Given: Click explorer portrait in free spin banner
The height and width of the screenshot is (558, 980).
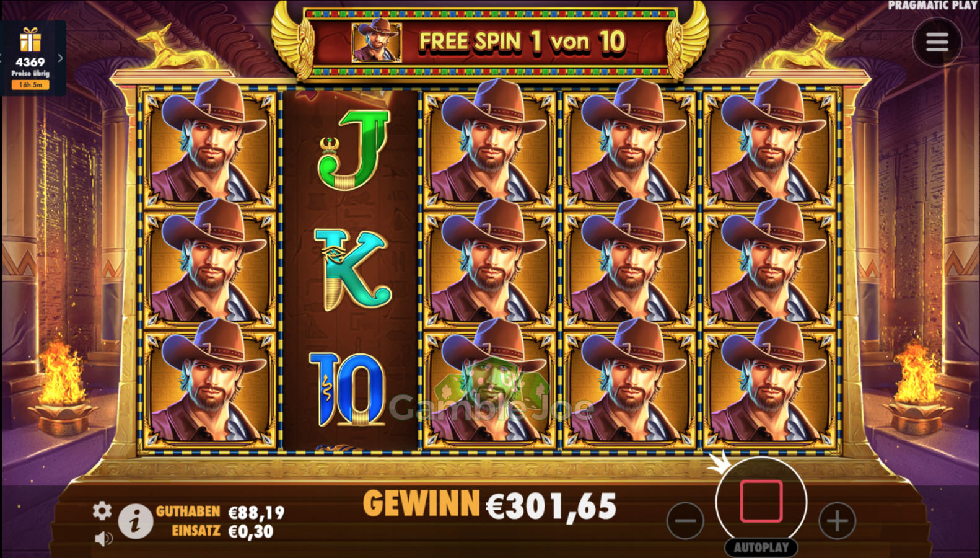Looking at the screenshot, I should point(376,41).
